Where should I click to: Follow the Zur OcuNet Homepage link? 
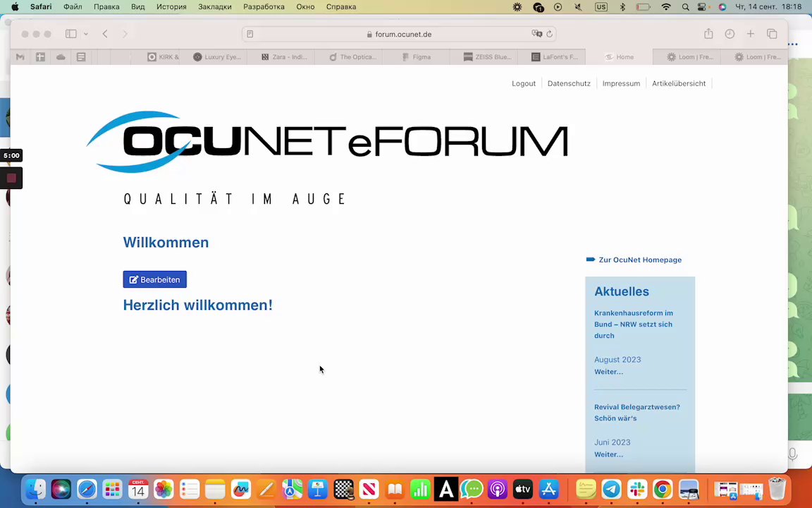[640, 260]
